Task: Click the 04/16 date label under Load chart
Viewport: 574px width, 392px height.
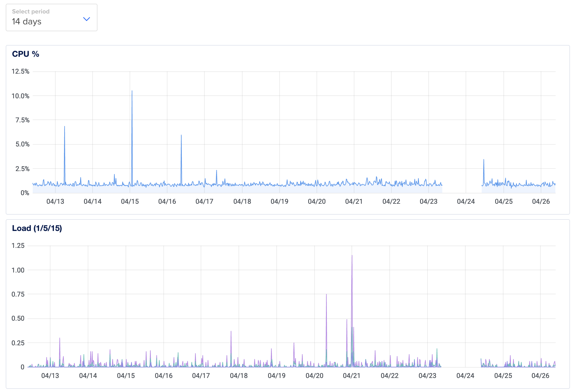Action: 164,376
